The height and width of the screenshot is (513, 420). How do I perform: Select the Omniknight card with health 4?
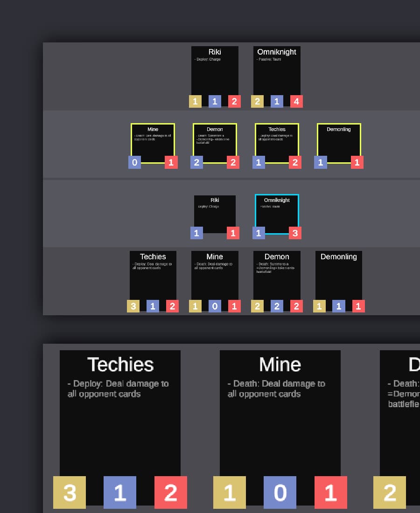coord(277,76)
